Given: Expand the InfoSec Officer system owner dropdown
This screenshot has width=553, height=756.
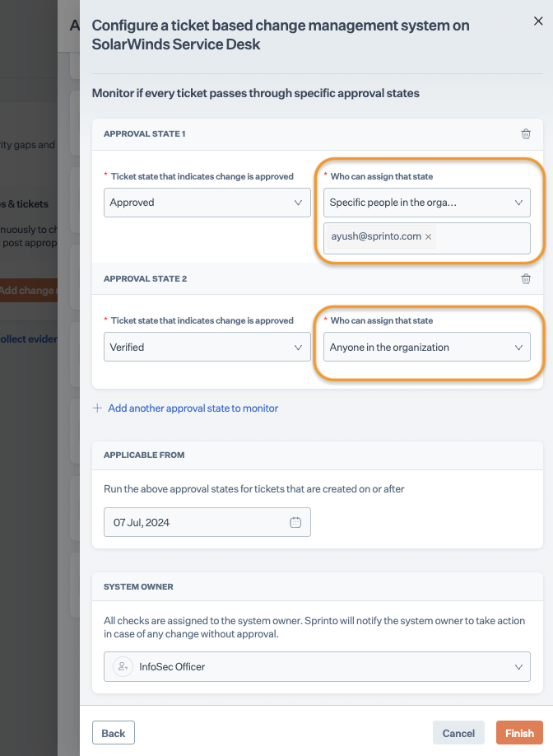Looking at the screenshot, I should tap(317, 667).
